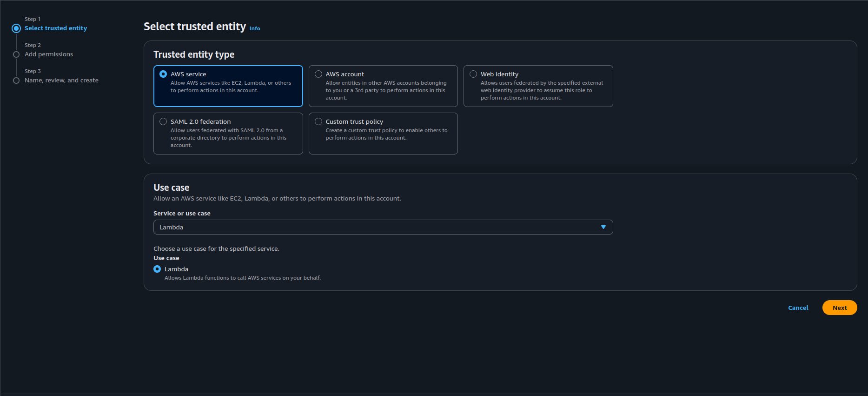Select the Lambda use case radio button
The height and width of the screenshot is (396, 868).
[x=157, y=269]
